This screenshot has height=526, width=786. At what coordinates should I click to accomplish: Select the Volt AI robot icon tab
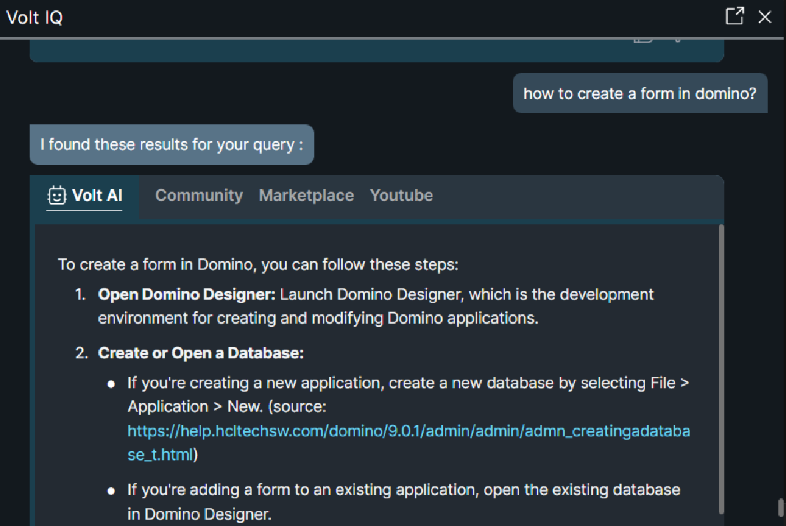[x=58, y=196]
